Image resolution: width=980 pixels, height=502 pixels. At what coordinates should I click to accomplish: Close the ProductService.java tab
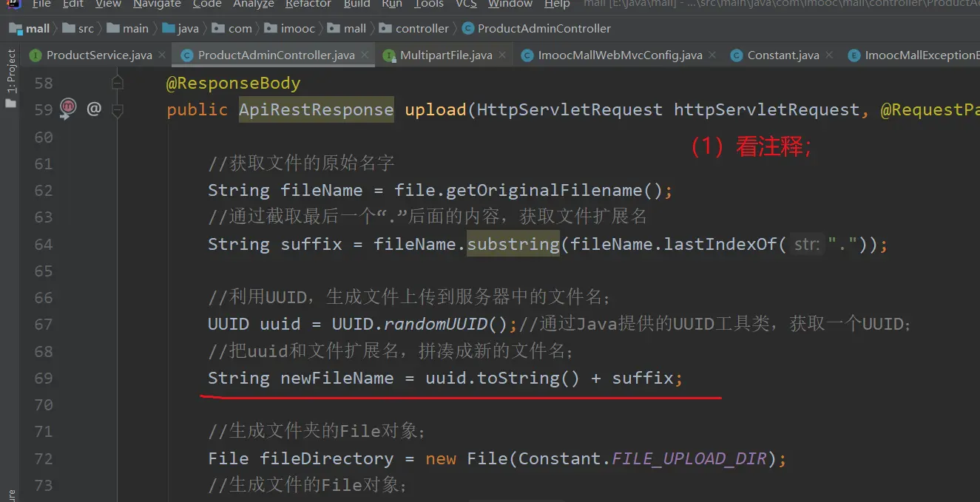tap(163, 55)
